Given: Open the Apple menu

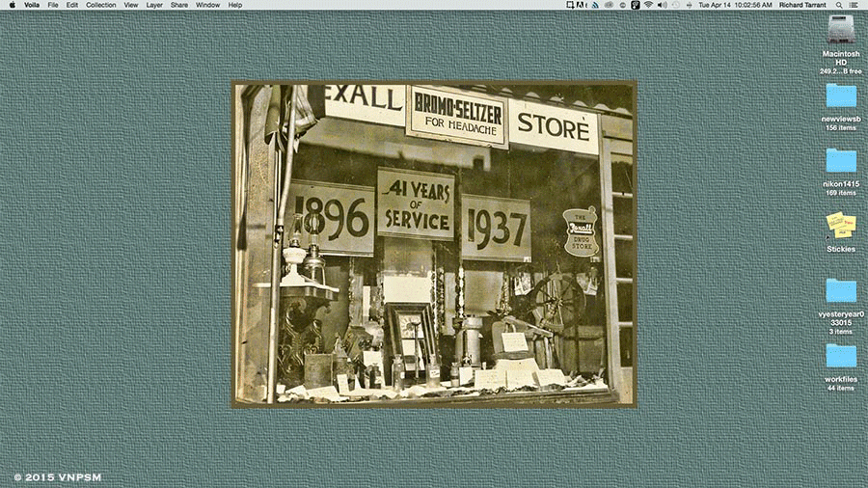Looking at the screenshot, I should coord(13,5).
